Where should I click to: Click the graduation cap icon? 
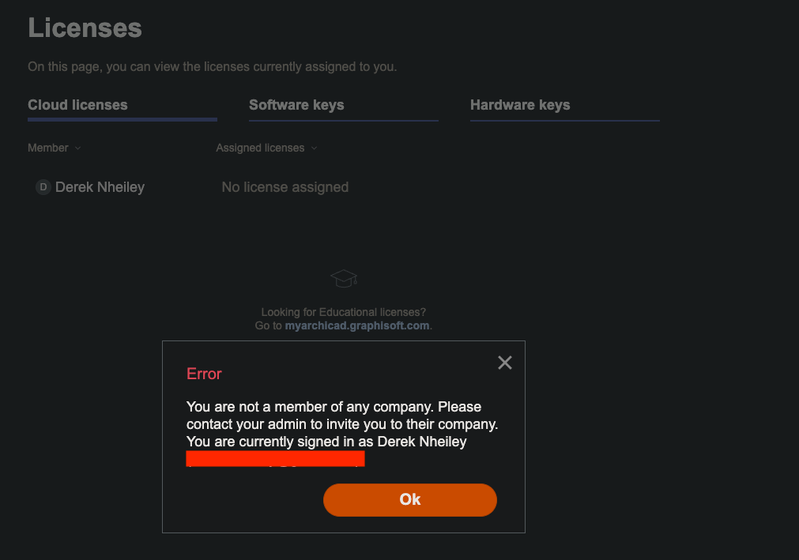344,278
